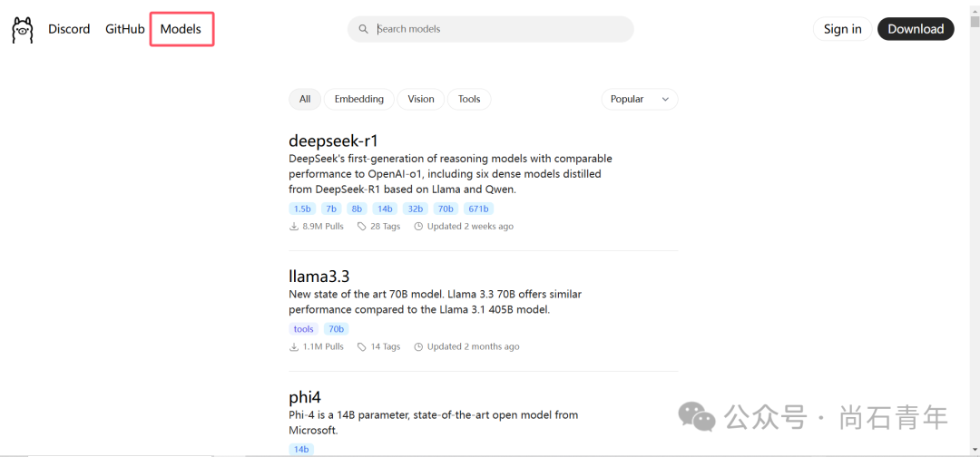
Task: Click the scrollbar down arrow
Action: (x=975, y=449)
